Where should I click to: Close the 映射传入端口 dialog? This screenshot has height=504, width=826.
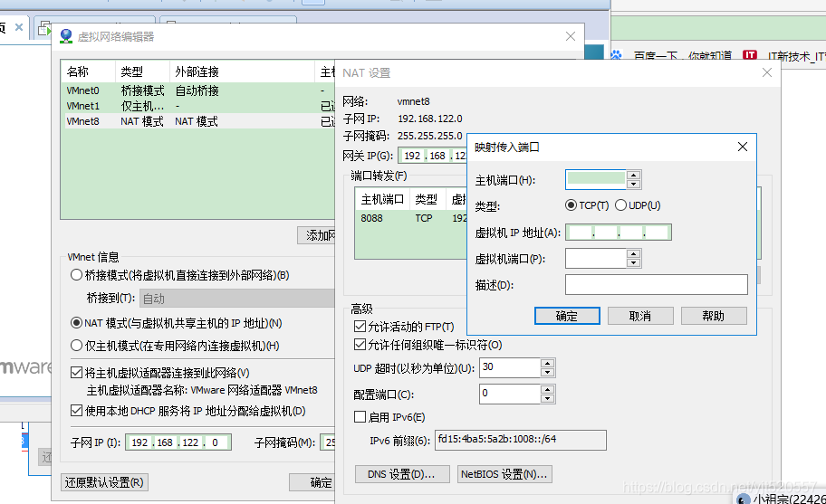pyautogui.click(x=743, y=147)
